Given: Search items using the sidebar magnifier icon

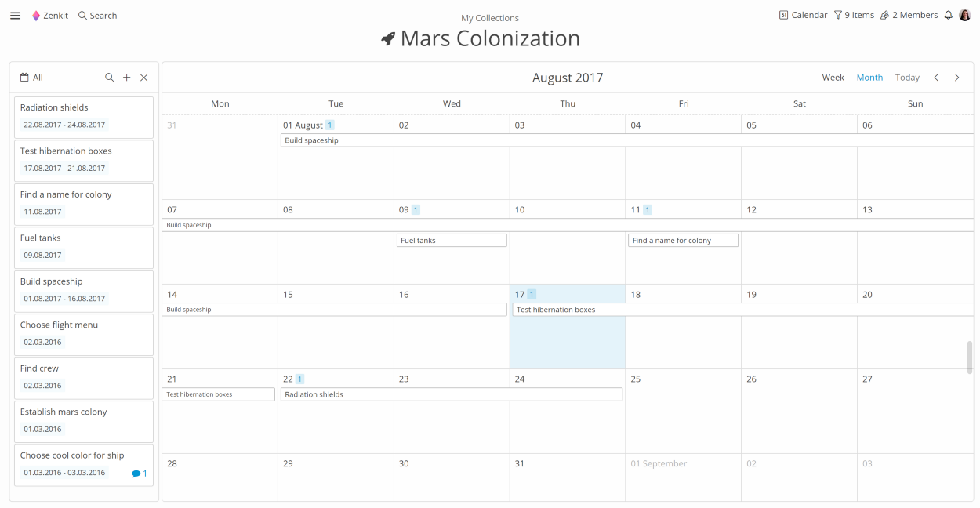Looking at the screenshot, I should tap(110, 78).
